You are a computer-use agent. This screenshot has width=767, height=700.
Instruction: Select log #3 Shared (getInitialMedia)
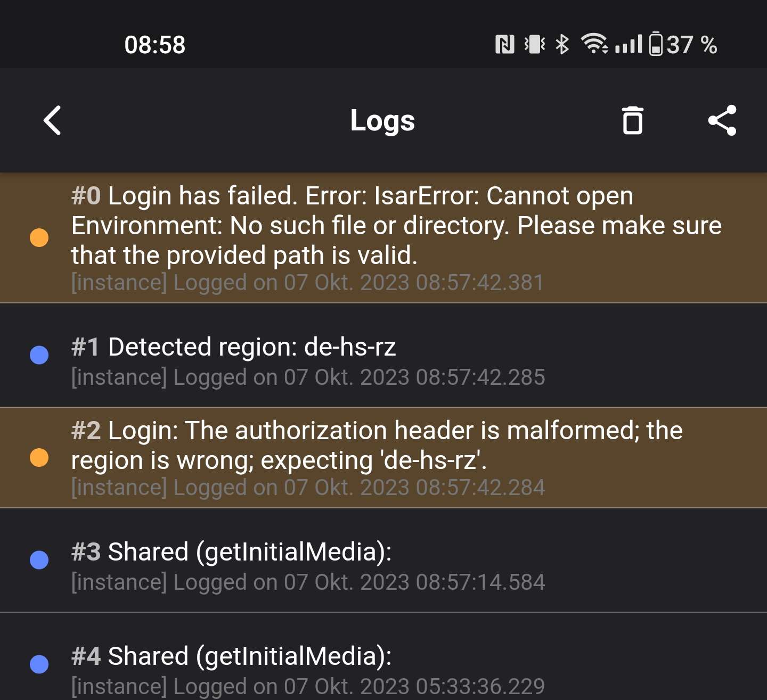pyautogui.click(x=383, y=561)
